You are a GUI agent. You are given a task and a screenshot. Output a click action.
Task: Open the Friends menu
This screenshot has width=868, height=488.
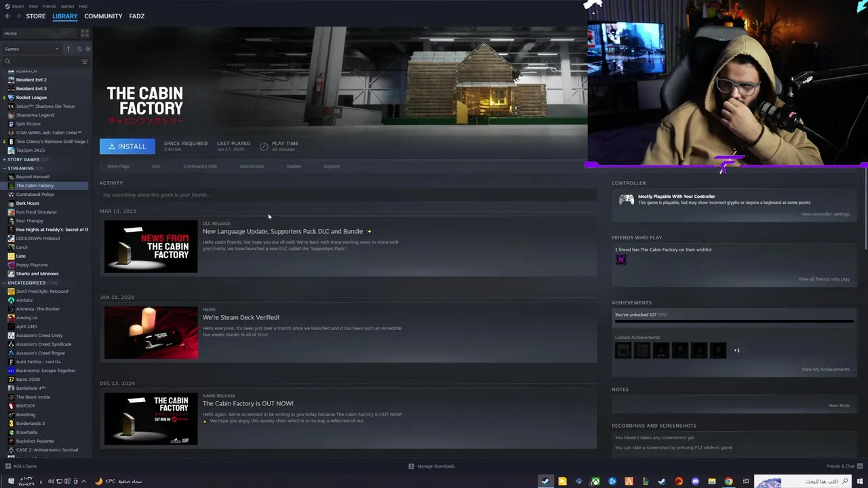coord(50,6)
